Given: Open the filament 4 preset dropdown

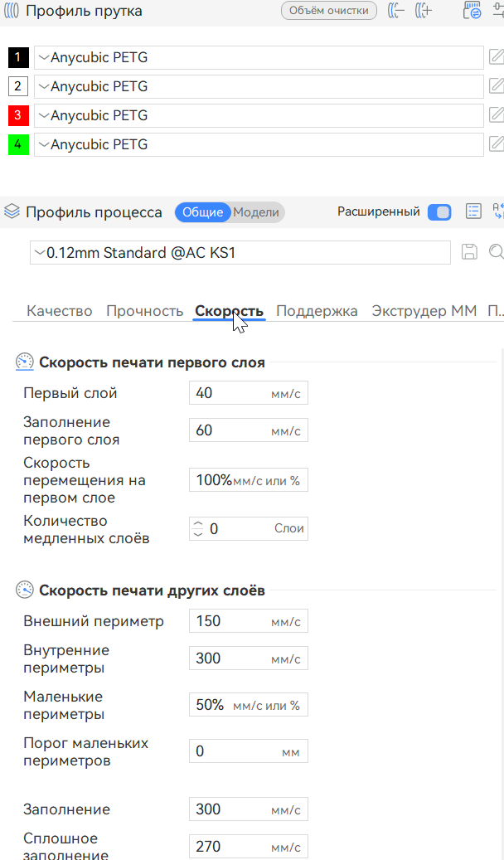Looking at the screenshot, I should tap(257, 144).
